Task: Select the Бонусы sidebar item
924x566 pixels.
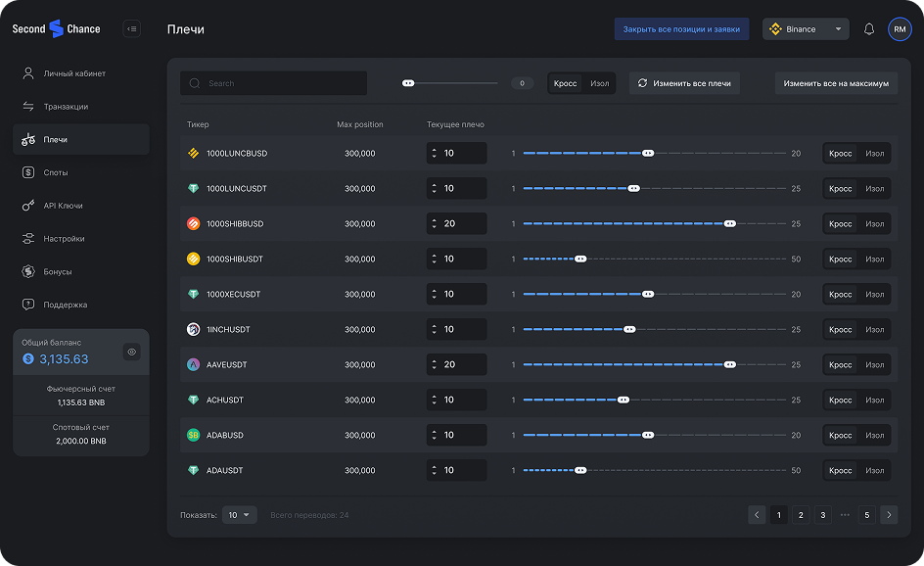Action: point(59,271)
